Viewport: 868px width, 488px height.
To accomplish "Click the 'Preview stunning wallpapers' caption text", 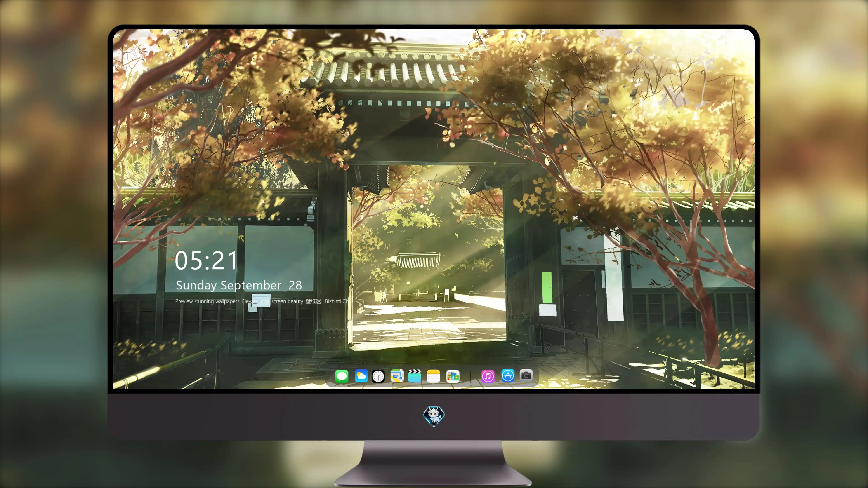I will [x=262, y=301].
